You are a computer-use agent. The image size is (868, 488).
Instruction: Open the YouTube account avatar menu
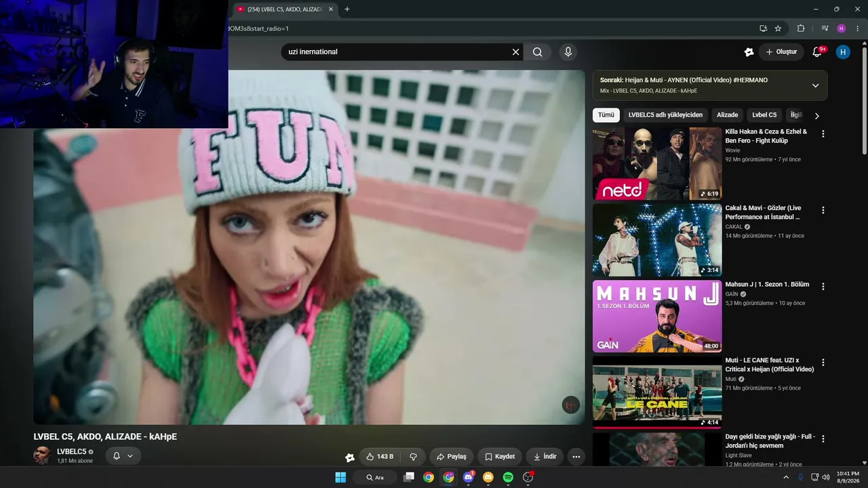point(843,52)
